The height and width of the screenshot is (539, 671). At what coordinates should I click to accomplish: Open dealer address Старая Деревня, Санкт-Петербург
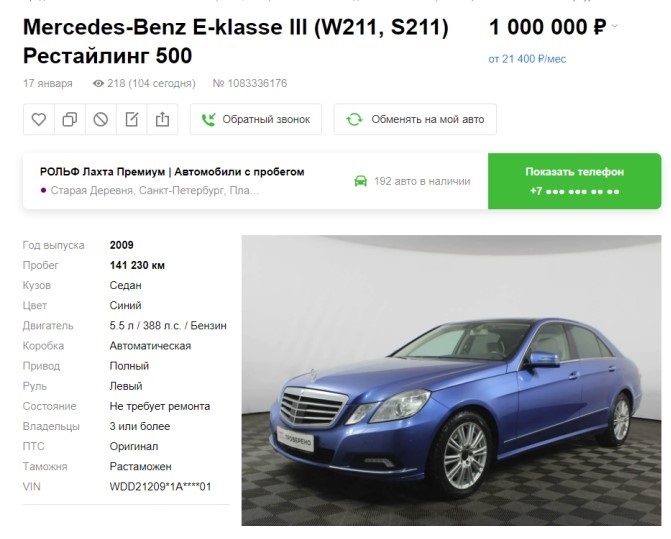[154, 190]
